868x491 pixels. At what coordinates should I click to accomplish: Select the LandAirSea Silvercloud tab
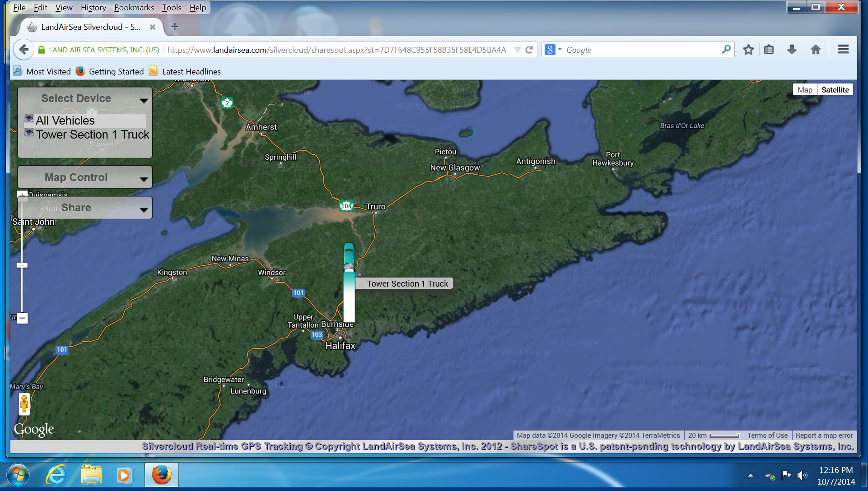(x=90, y=27)
